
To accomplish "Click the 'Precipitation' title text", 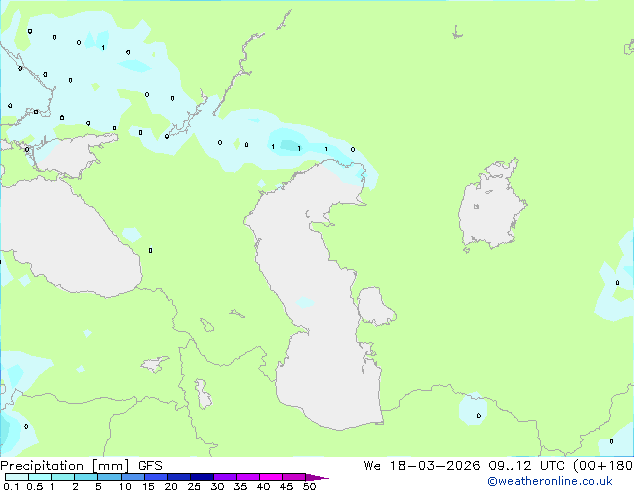I will (42, 466).
